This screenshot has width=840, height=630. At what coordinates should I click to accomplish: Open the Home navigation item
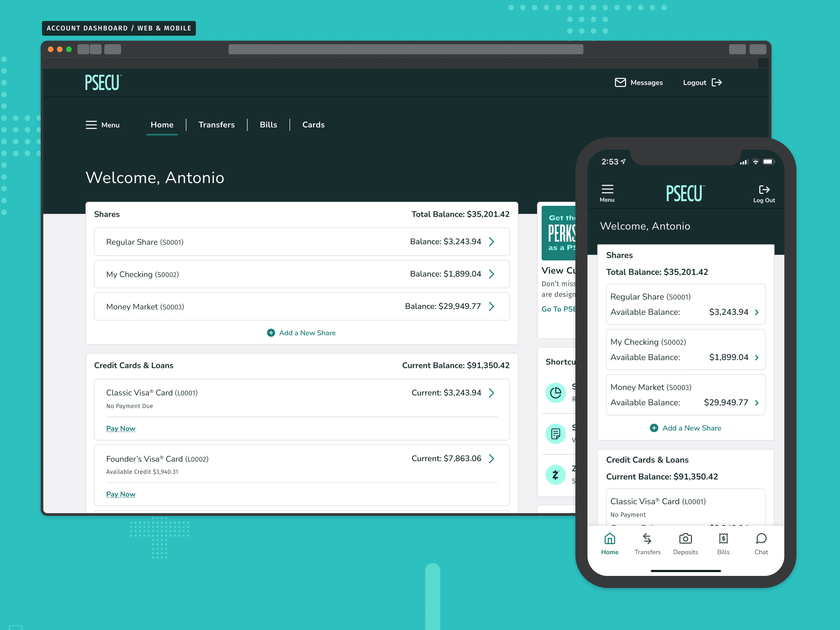click(161, 125)
